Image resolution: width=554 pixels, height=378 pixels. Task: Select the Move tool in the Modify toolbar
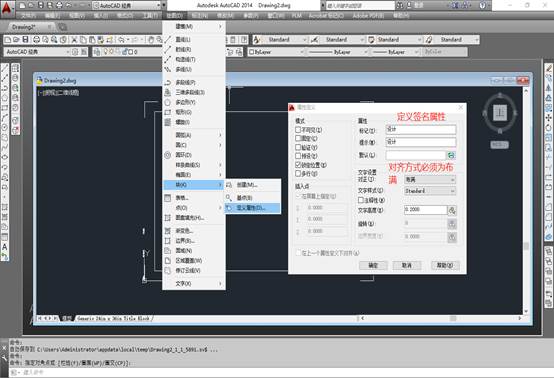549,117
